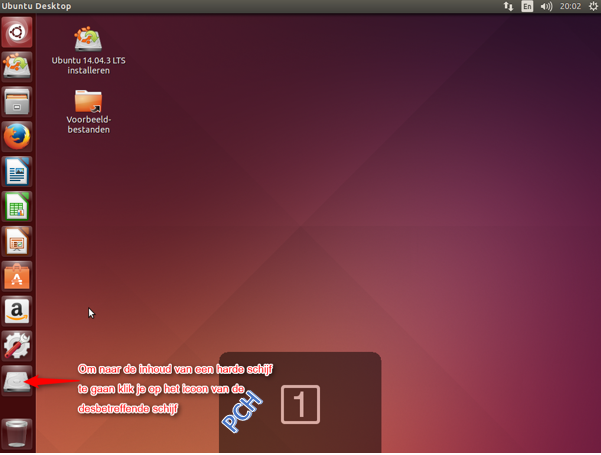Open the session power gear menu
601x455 pixels.
point(593,6)
